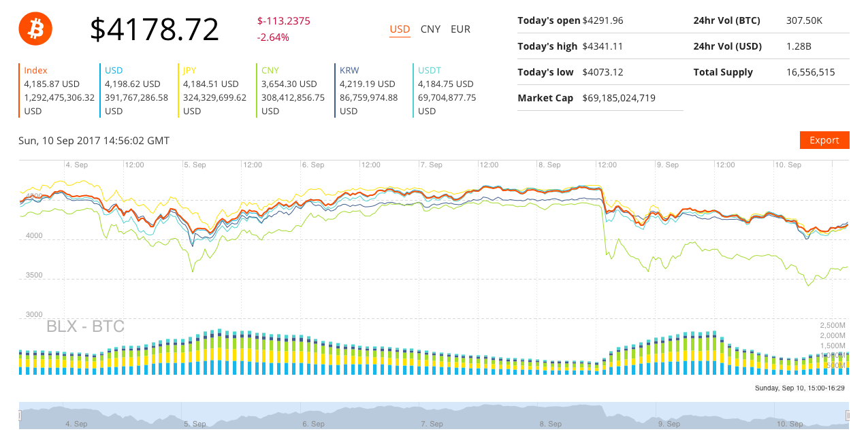
Task: Toggle the CNY series legend entry
Action: pos(270,70)
